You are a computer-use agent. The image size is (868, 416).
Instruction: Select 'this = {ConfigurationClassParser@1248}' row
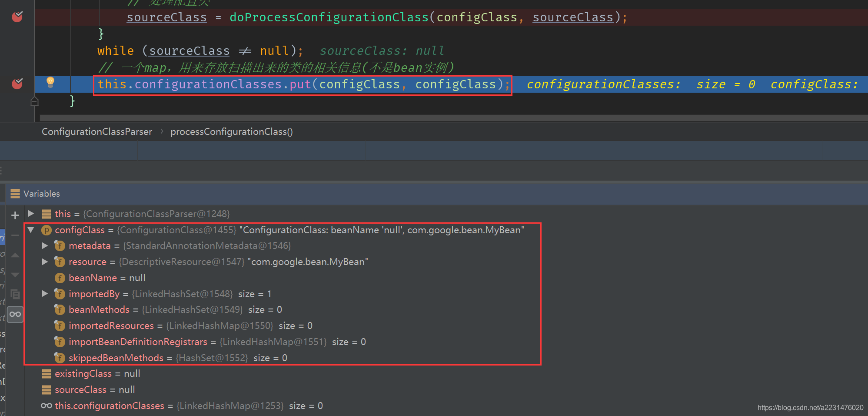coord(142,214)
